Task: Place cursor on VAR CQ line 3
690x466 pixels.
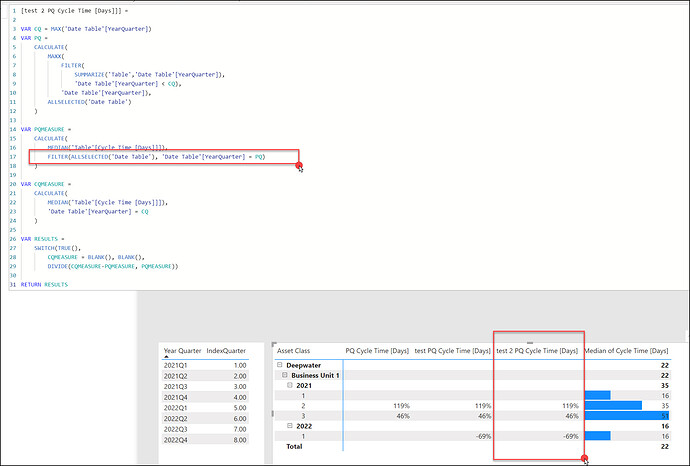Action: click(x=86, y=29)
